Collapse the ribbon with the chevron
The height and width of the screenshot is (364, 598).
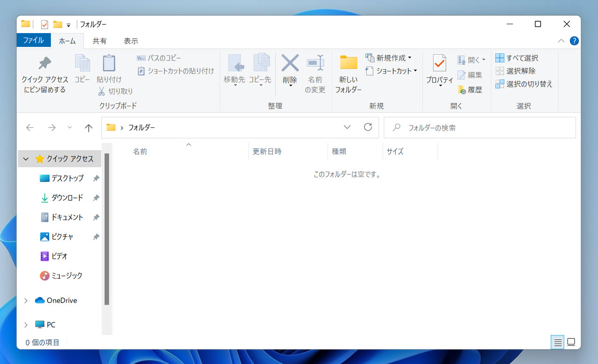click(561, 41)
